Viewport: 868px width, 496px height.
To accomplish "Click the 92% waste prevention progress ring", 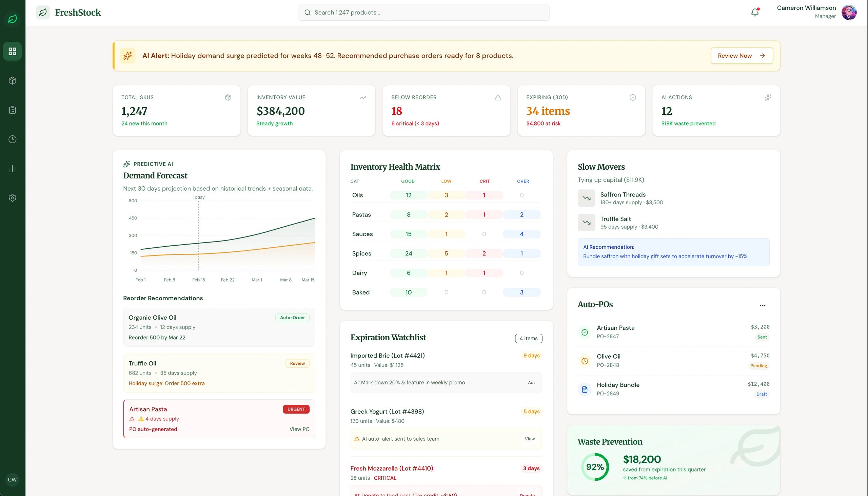I will click(x=595, y=466).
